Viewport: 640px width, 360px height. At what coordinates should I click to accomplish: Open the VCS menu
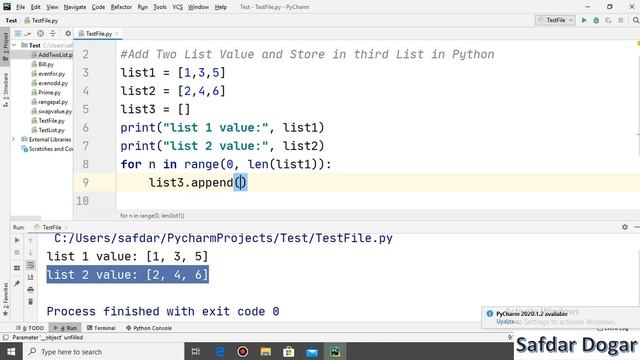click(x=178, y=7)
